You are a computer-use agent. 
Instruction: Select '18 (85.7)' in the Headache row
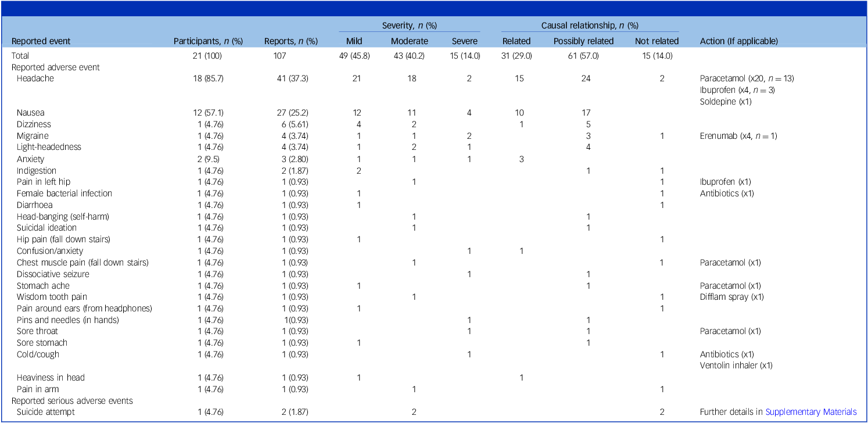point(208,78)
